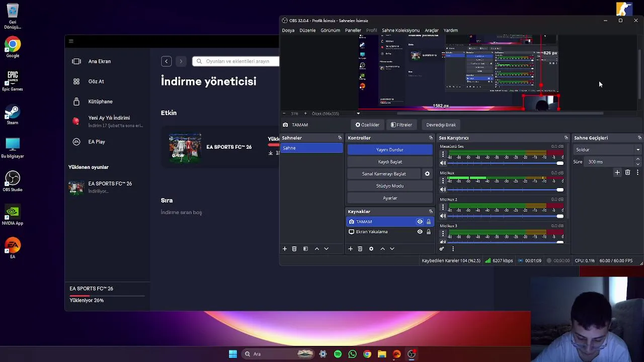Go back in EA app navigation
Viewport: 644px width, 362px height.
[166, 61]
